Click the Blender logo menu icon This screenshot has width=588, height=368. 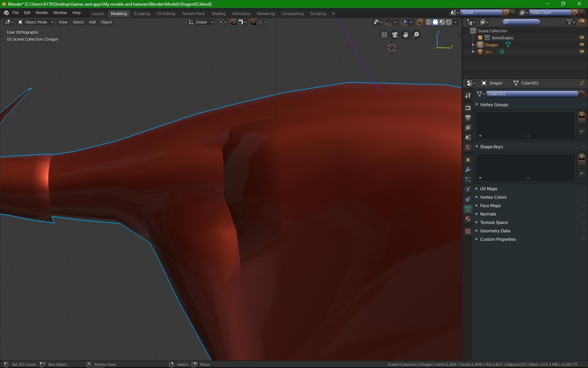click(6, 13)
